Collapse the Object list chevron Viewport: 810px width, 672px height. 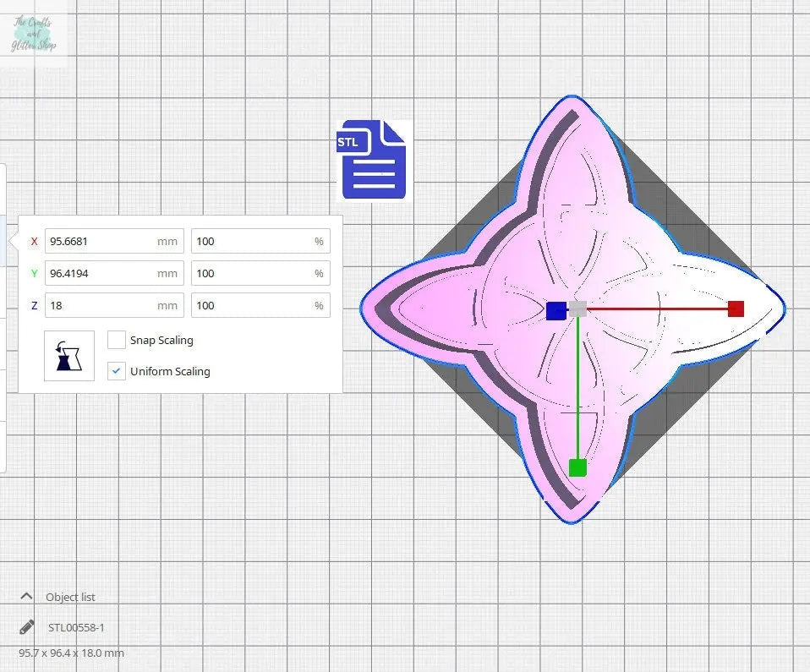coord(26,596)
